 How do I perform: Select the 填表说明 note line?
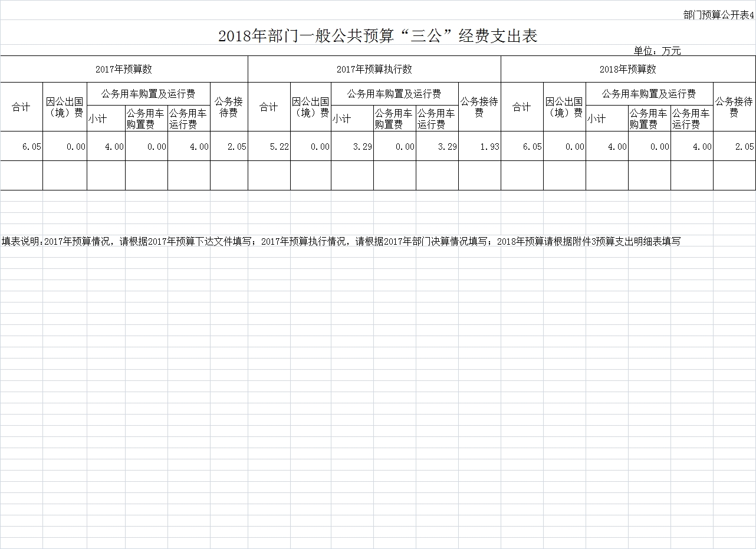pyautogui.click(x=341, y=241)
